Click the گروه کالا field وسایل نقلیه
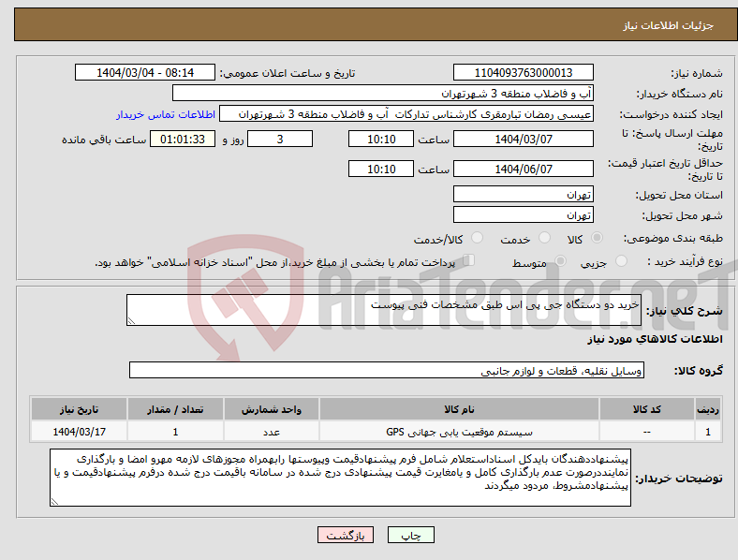738x560 pixels. tap(387, 370)
